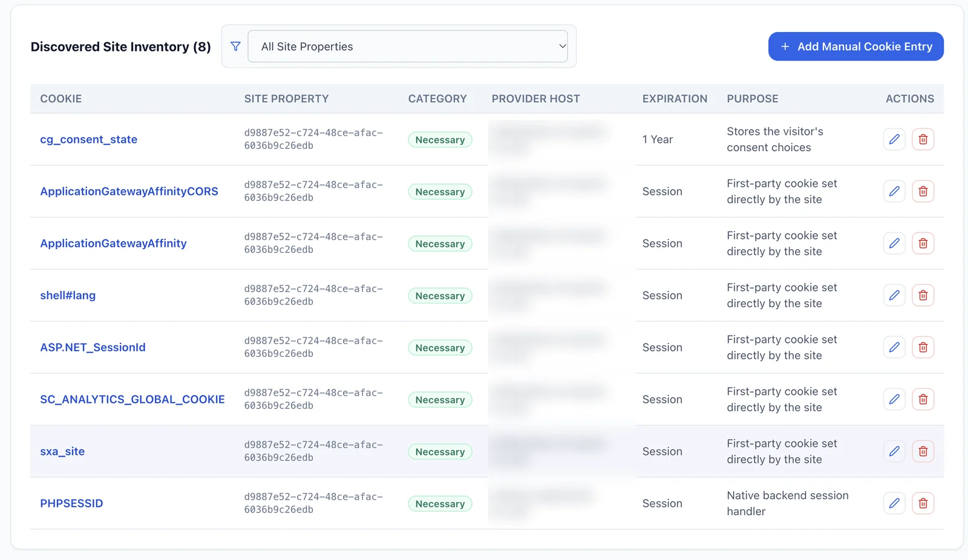The height and width of the screenshot is (560, 968).
Task: Edit the shell#lang cookie
Action: pos(894,295)
